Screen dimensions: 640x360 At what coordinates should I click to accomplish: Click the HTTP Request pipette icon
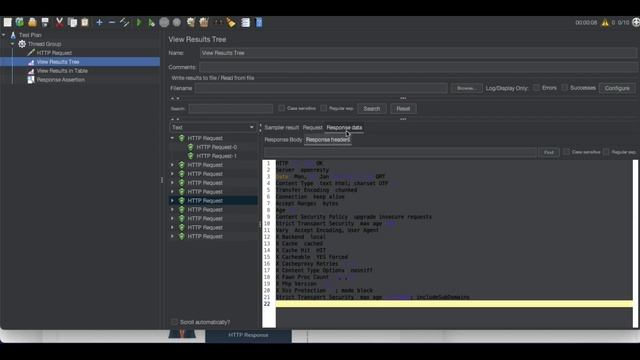coord(31,53)
